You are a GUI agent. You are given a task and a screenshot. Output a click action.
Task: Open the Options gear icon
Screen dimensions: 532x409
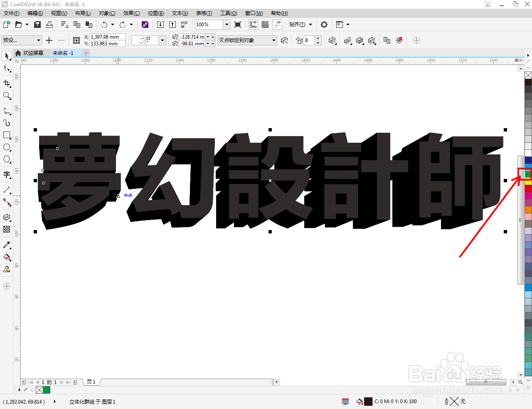click(324, 25)
